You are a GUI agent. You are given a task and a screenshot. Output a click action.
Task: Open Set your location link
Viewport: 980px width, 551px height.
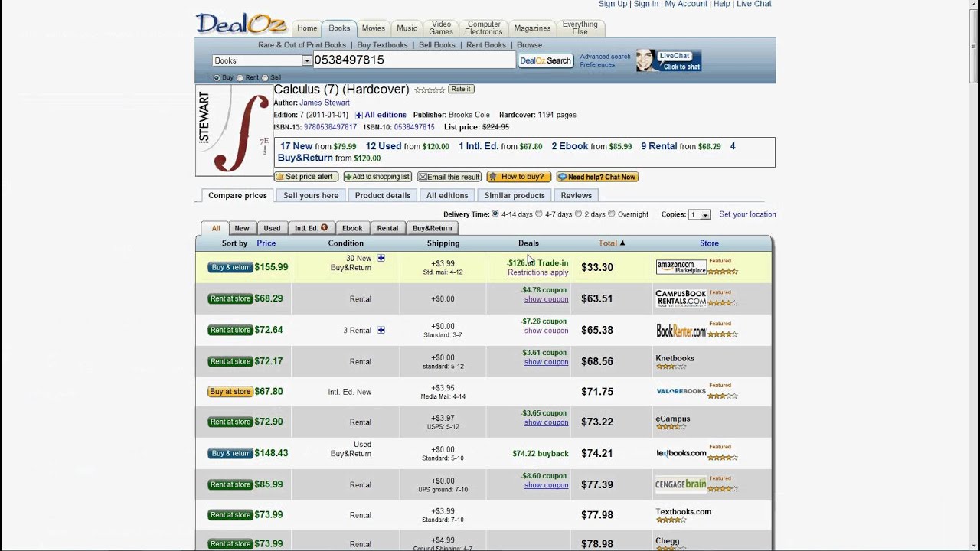747,214
